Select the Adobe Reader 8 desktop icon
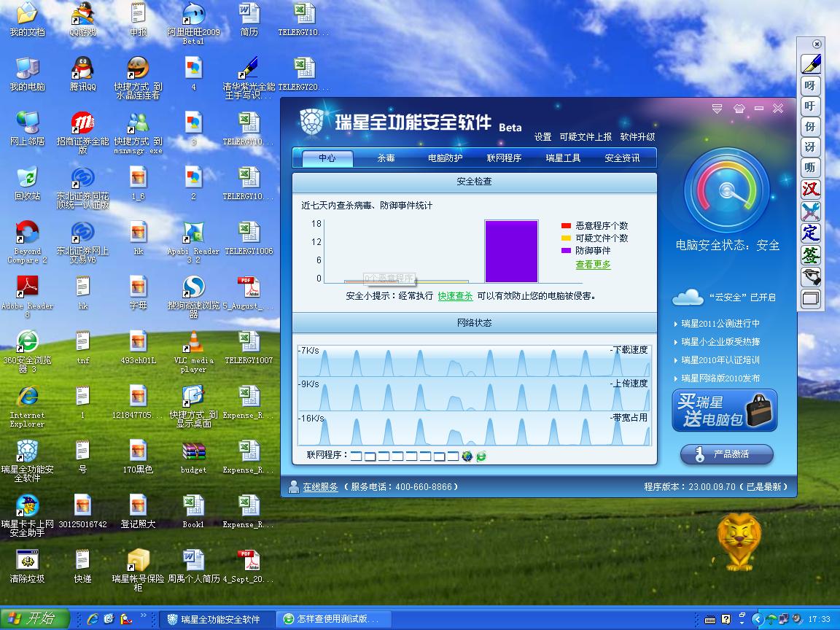 point(27,297)
